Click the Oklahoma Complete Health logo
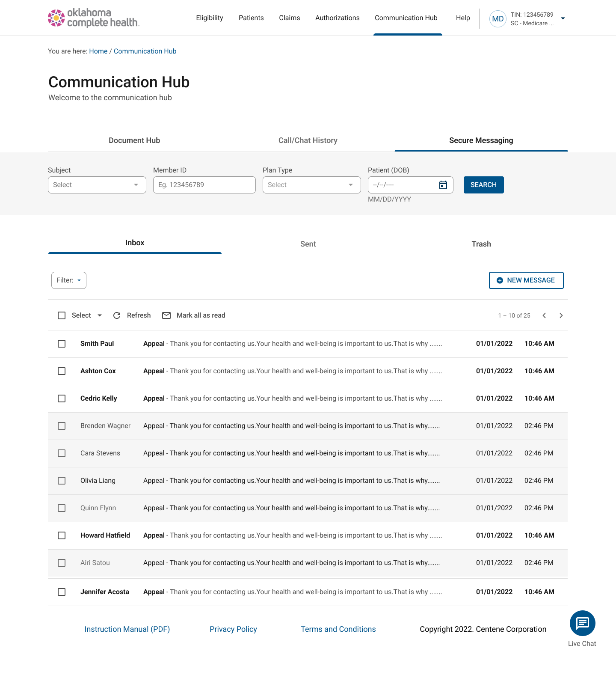Image resolution: width=616 pixels, height=678 pixels. point(93,18)
